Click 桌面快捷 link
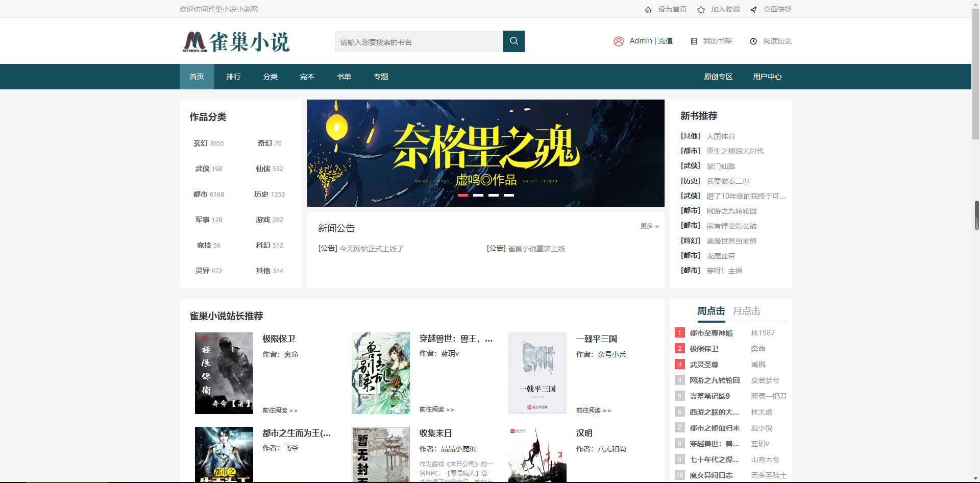Image resolution: width=980 pixels, height=483 pixels. pos(777,9)
